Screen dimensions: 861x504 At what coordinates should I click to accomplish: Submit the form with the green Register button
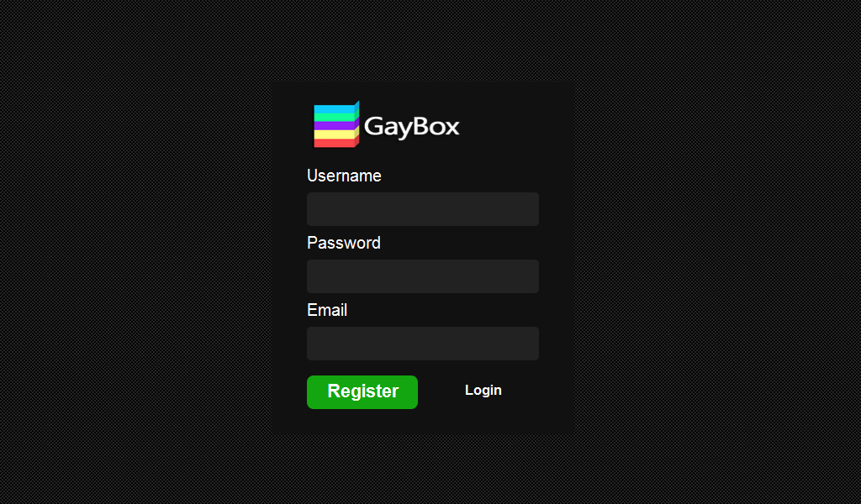click(362, 392)
